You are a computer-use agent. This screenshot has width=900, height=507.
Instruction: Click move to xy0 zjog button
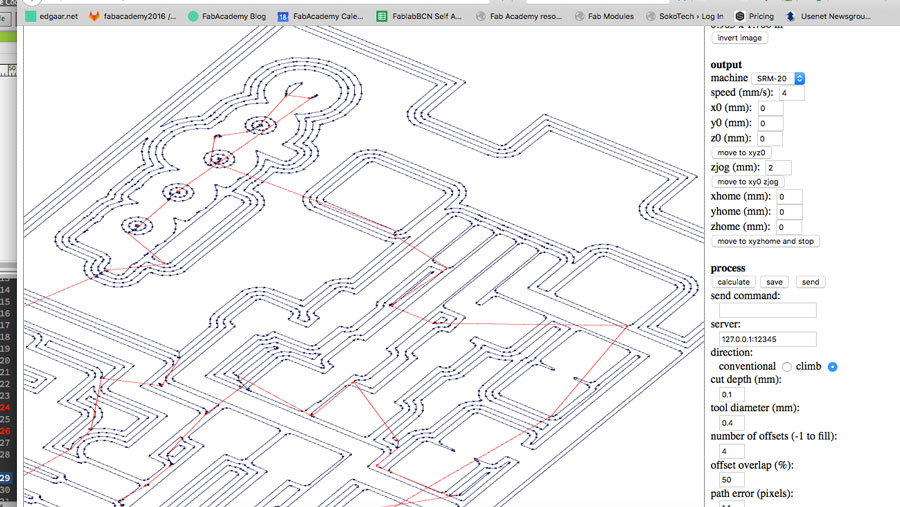[748, 181]
